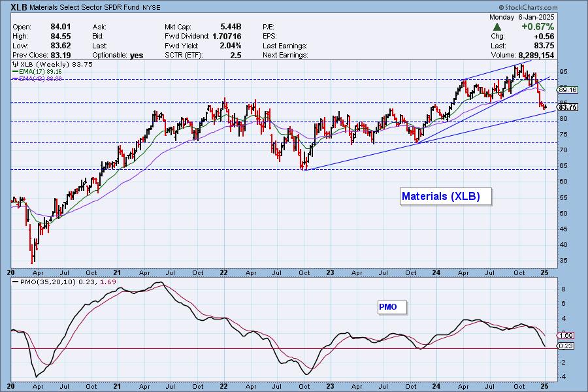This screenshot has width=588, height=392.
Task: Select the Open value 84.01
Action: [60, 27]
